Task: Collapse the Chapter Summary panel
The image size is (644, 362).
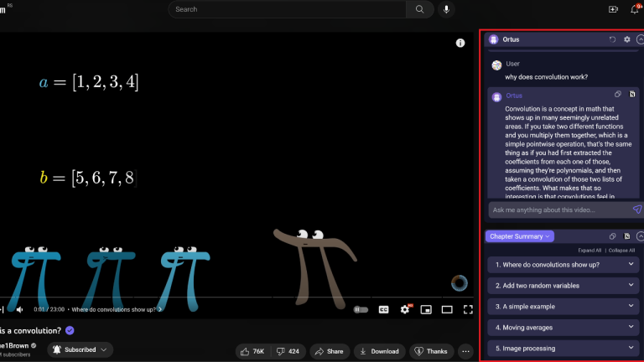Action: click(640, 236)
